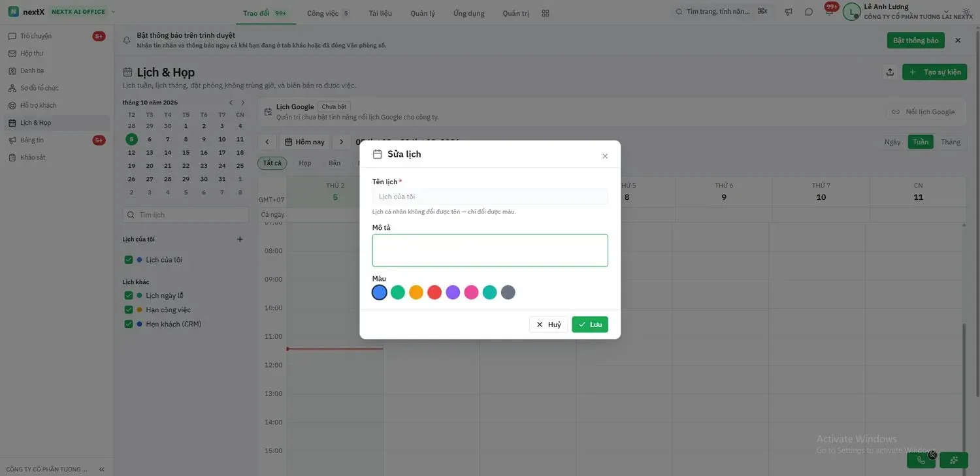Screen dimensions: 980x476
Task: Uncheck Hạn công việc calendar
Action: pyautogui.click(x=129, y=310)
